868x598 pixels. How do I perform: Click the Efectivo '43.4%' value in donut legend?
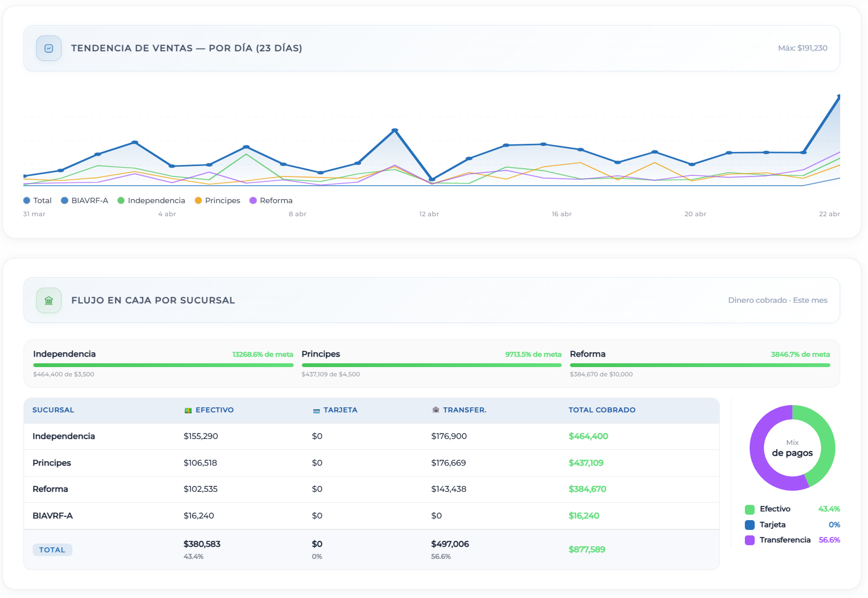pyautogui.click(x=829, y=509)
